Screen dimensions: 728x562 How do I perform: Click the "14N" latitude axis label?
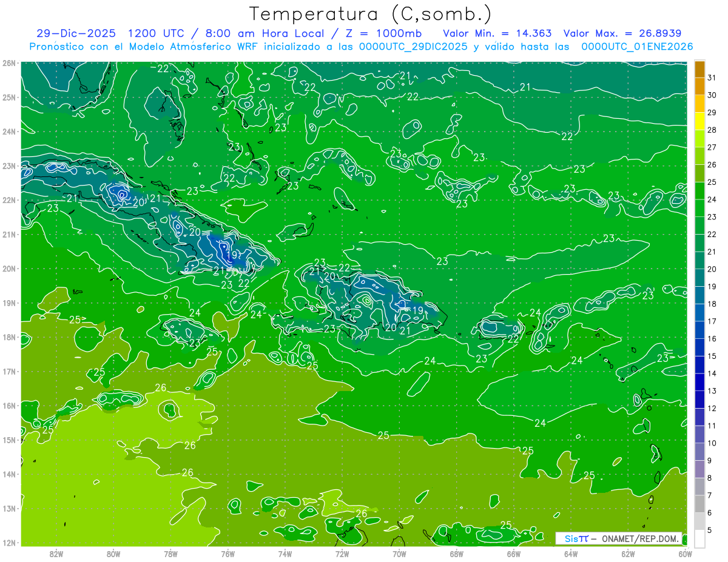[8, 474]
